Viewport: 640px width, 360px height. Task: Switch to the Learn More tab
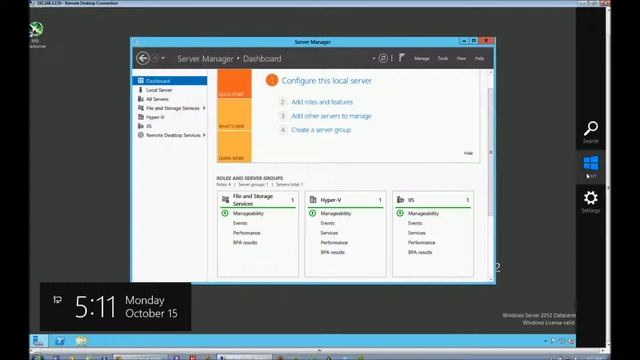pyautogui.click(x=234, y=147)
